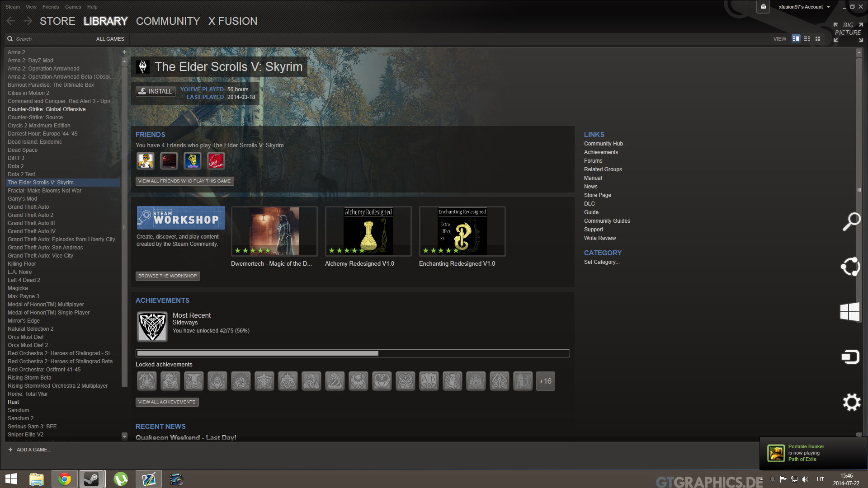Screen dimensions: 868x488
Task: Click the Steam Workshop banner logo
Action: (x=181, y=218)
